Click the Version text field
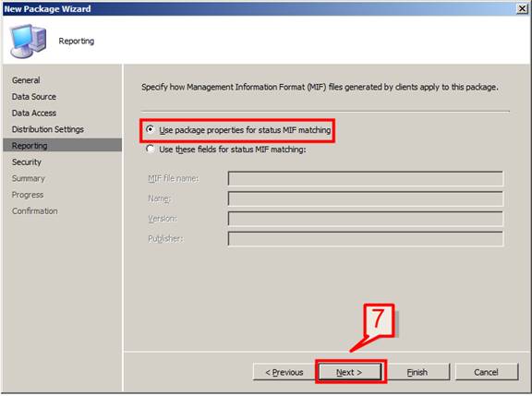532x396 pixels. (x=366, y=219)
